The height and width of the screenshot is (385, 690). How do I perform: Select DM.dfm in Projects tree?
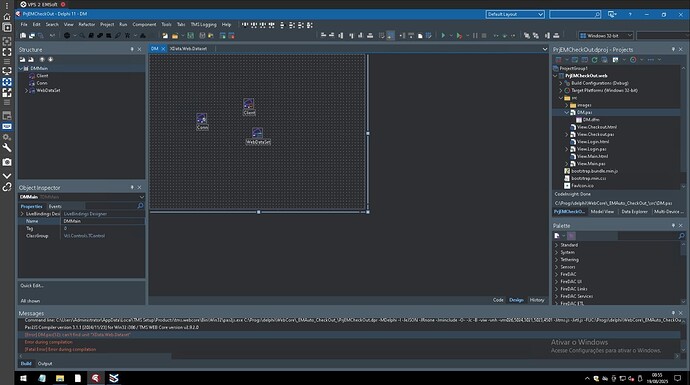[x=591, y=120]
